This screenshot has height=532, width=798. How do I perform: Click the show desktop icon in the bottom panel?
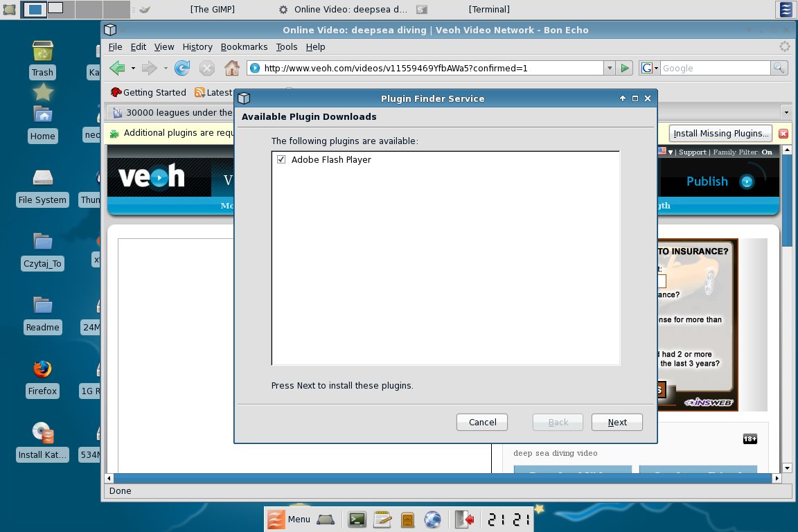click(326, 520)
